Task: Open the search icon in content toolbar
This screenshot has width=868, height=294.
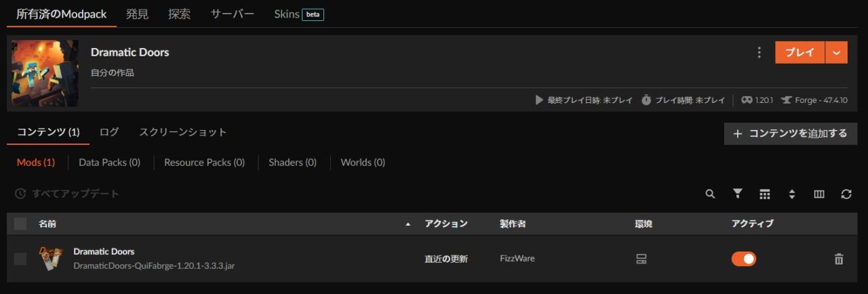Action: (710, 194)
